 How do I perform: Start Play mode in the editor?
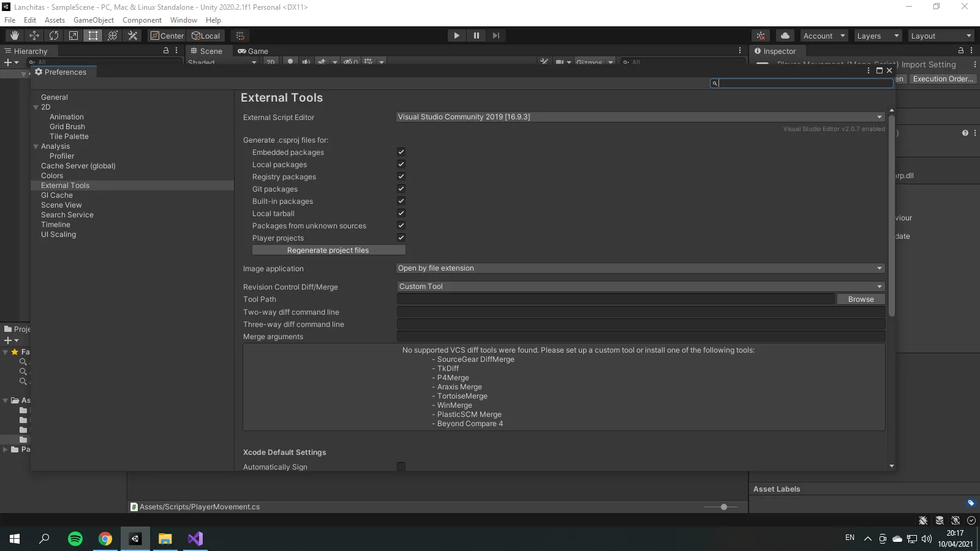pyautogui.click(x=456, y=36)
